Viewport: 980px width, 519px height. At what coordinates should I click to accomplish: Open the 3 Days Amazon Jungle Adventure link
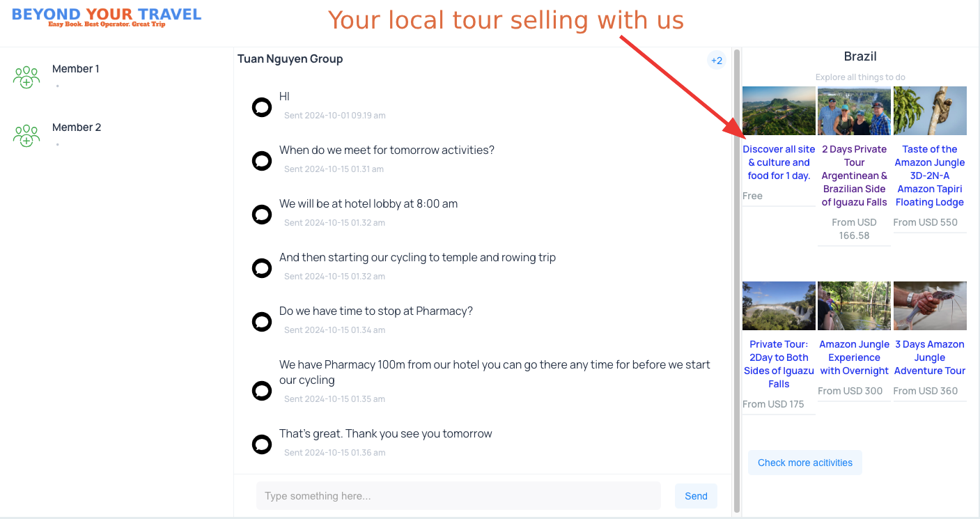click(x=929, y=357)
